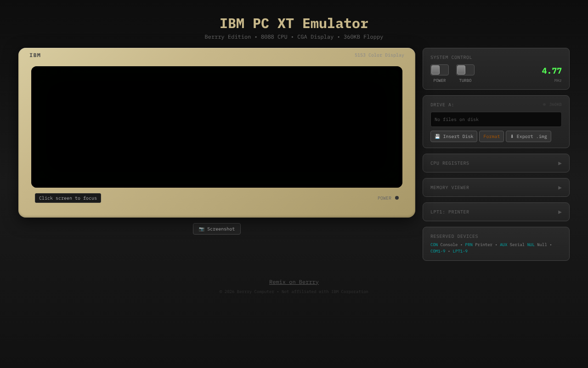This screenshot has width=588, height=368.
Task: Toggle the POWER switch on
Action: click(x=439, y=69)
